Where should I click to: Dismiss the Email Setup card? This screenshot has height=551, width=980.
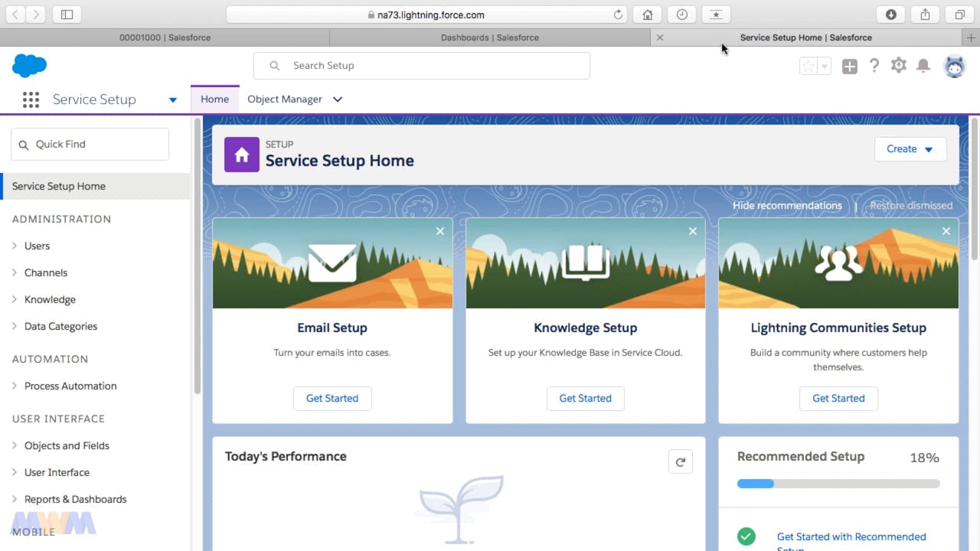tap(440, 231)
